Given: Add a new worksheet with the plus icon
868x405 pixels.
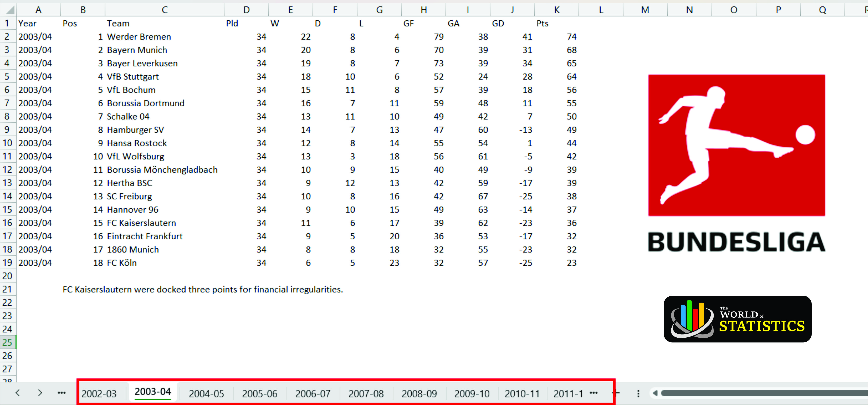Looking at the screenshot, I should click(616, 393).
